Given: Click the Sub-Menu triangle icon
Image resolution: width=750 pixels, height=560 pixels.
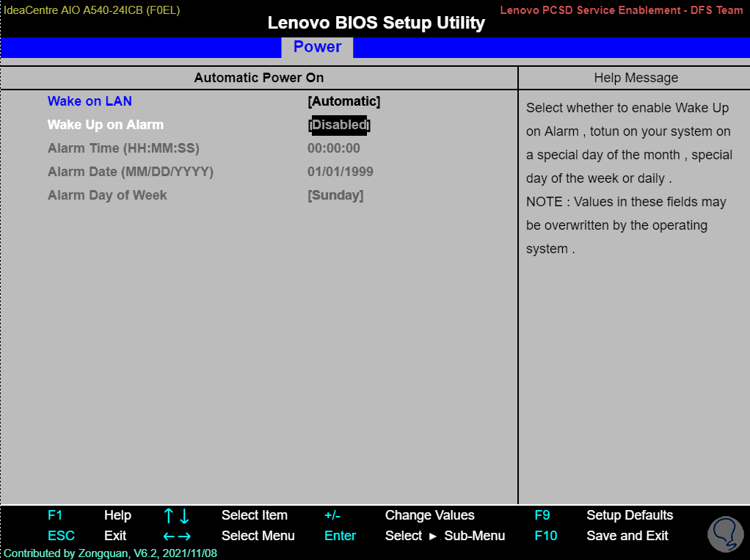Looking at the screenshot, I should click(433, 537).
